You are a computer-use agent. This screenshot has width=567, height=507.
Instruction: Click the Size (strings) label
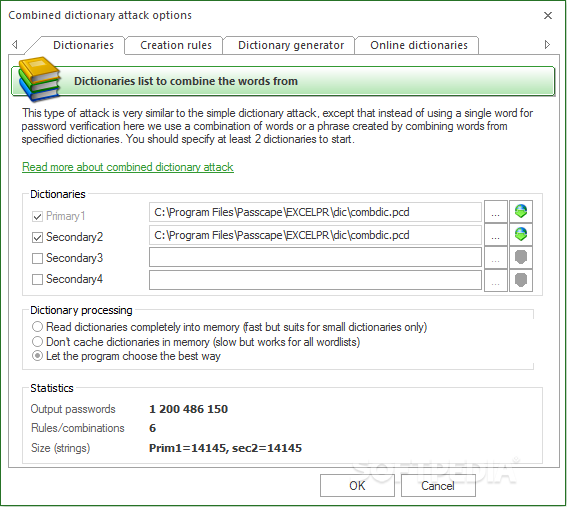(x=60, y=448)
